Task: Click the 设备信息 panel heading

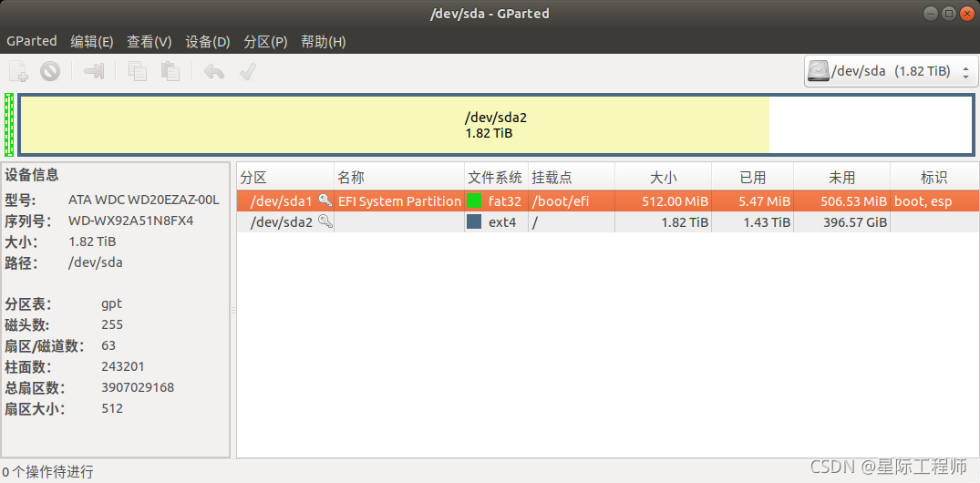Action: click(x=32, y=174)
